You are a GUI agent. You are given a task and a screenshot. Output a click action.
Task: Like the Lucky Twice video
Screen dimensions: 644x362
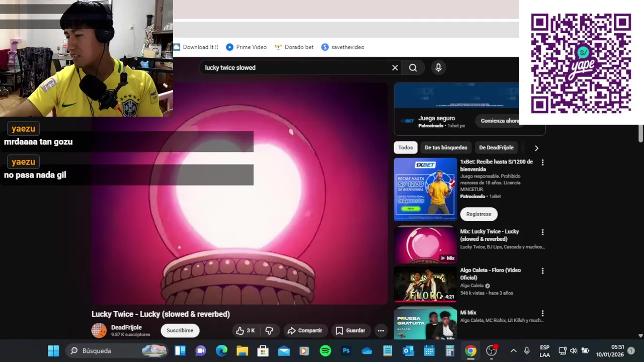(x=246, y=330)
